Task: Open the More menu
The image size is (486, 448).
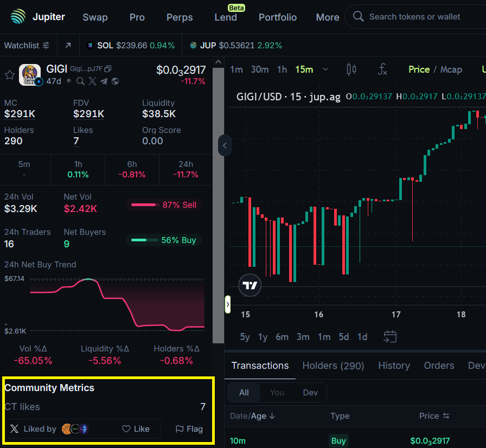Action: click(x=328, y=17)
